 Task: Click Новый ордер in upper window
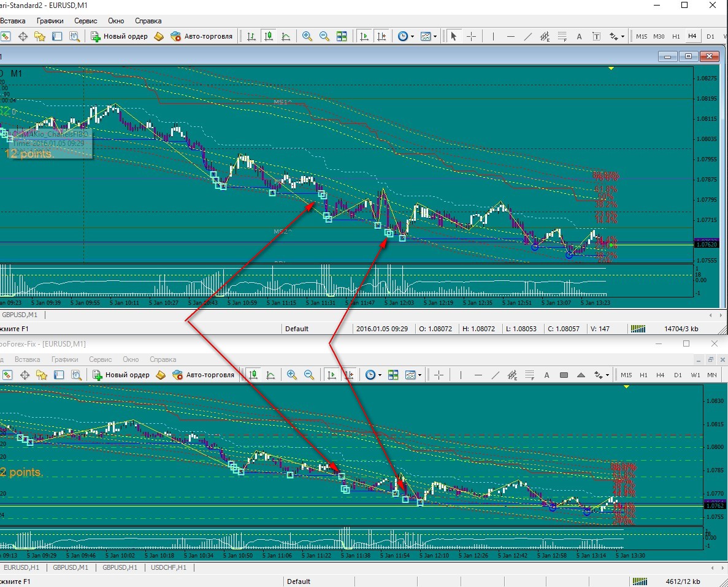point(120,36)
